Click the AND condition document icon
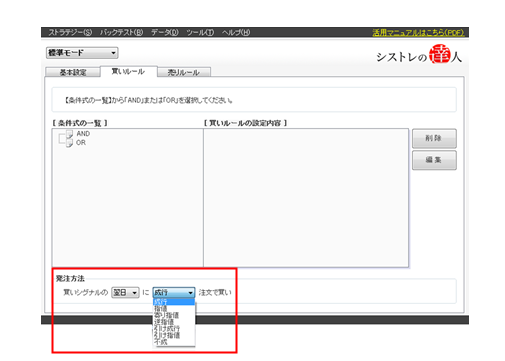This screenshot has width=505, height=361. tap(69, 134)
